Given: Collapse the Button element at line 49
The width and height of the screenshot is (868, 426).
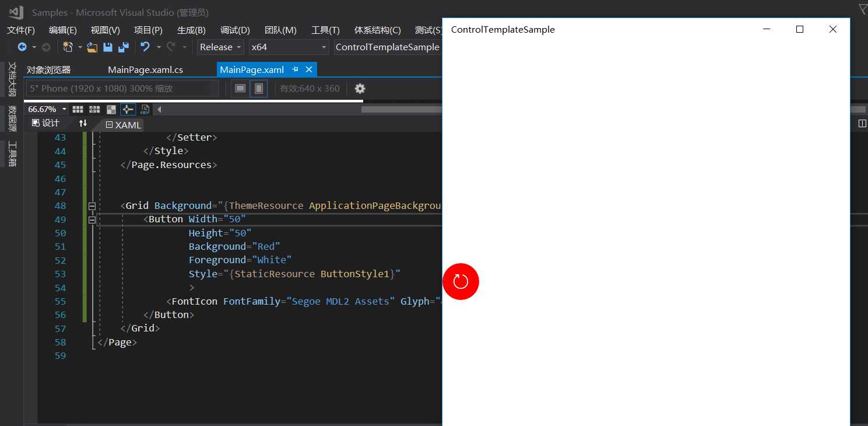Looking at the screenshot, I should click(x=92, y=220).
